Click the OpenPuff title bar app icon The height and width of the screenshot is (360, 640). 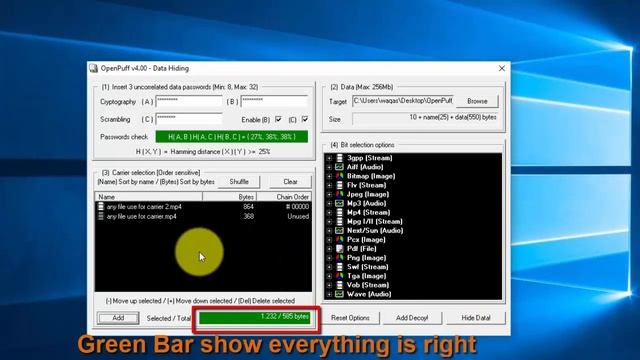tap(94, 68)
